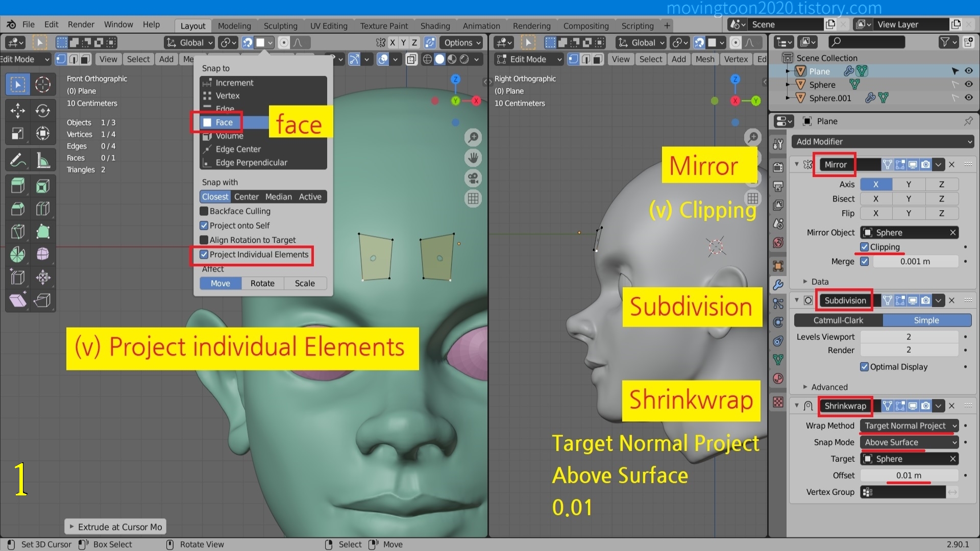980x551 pixels.
Task: Click the zoom viewport icon in left view
Action: coord(473,137)
